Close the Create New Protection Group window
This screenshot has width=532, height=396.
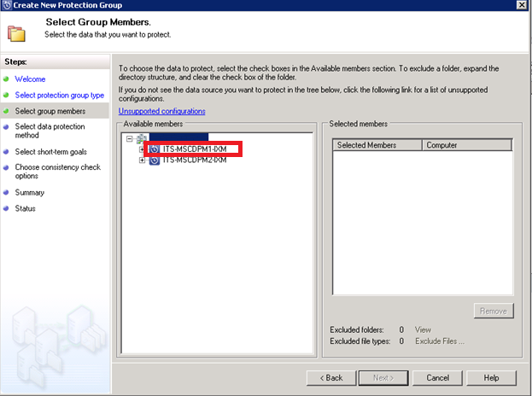click(522, 5)
